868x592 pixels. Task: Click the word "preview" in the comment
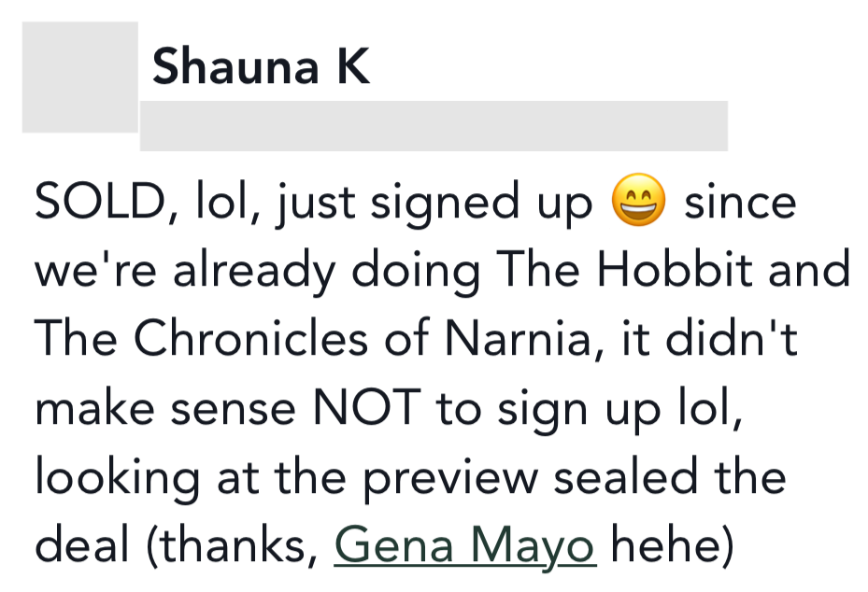pos(450,479)
